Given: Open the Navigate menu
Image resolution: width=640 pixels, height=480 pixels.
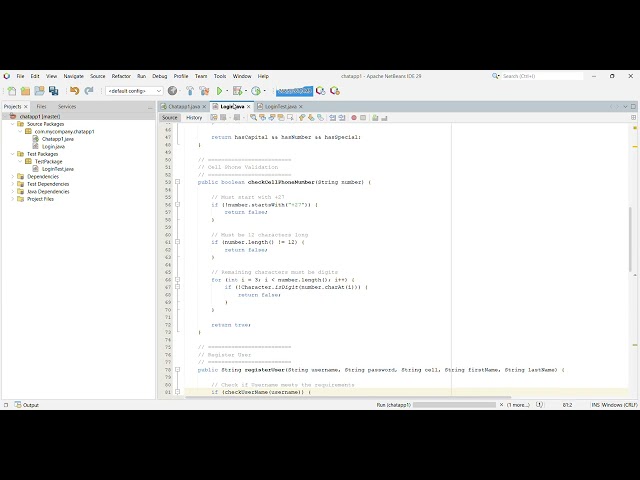Looking at the screenshot, I should click(x=73, y=76).
